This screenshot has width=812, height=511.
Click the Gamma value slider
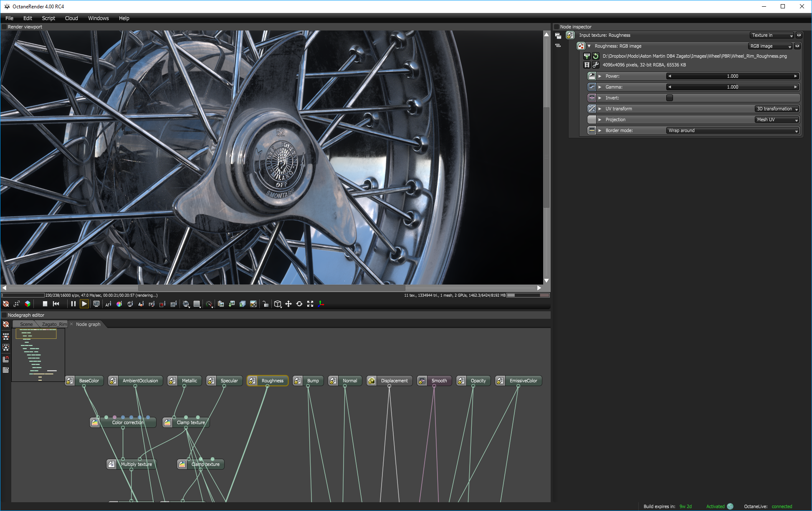tap(732, 87)
